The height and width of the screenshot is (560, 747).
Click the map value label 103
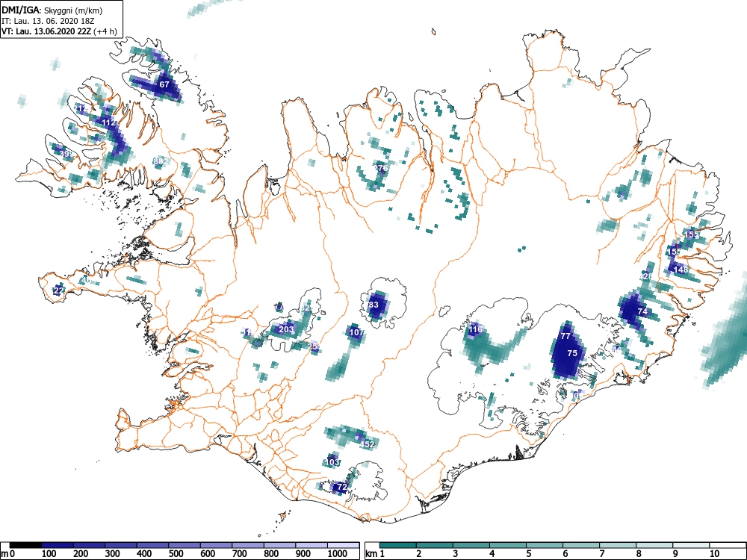click(x=332, y=462)
